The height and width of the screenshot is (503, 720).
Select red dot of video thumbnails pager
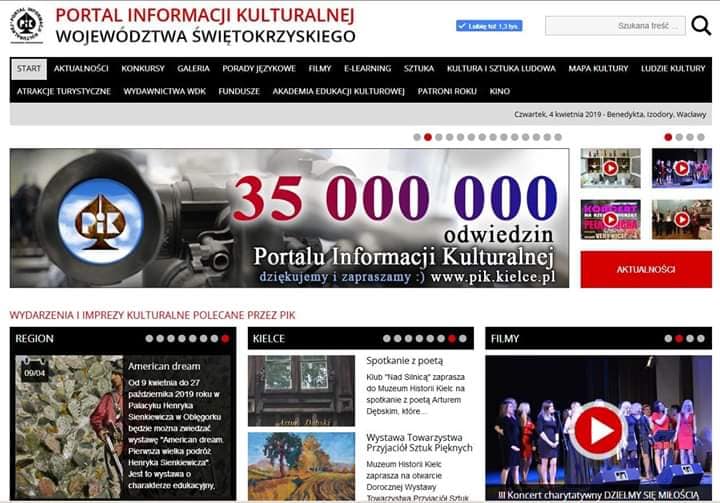pos(668,137)
